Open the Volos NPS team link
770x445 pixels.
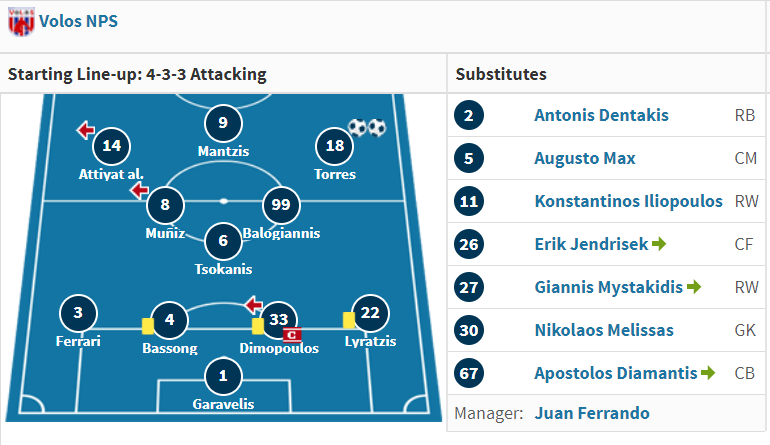coord(79,21)
